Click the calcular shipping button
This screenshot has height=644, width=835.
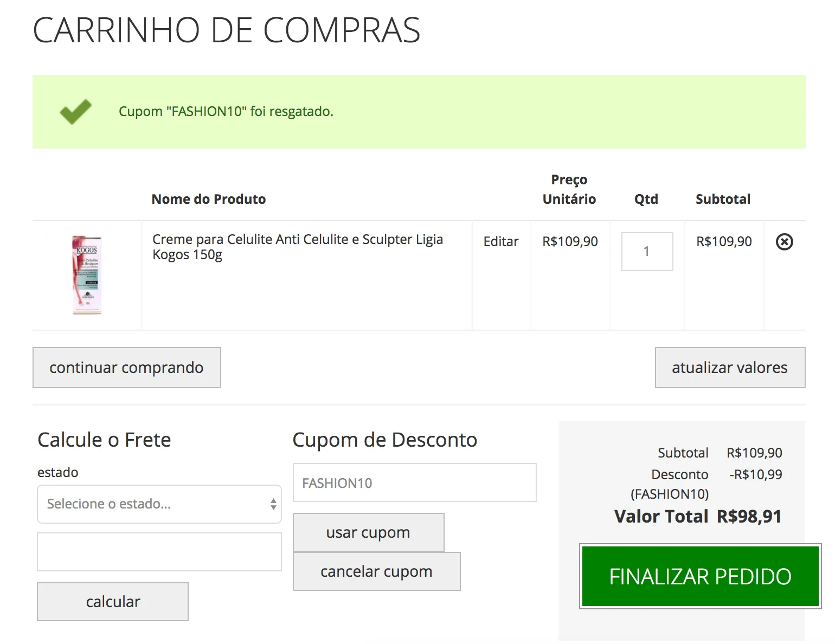tap(113, 602)
